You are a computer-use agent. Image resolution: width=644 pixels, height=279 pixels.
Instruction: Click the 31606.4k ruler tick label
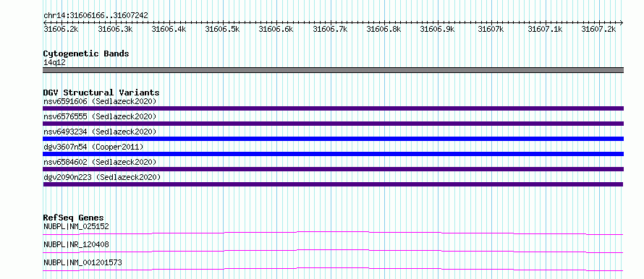(x=169, y=29)
